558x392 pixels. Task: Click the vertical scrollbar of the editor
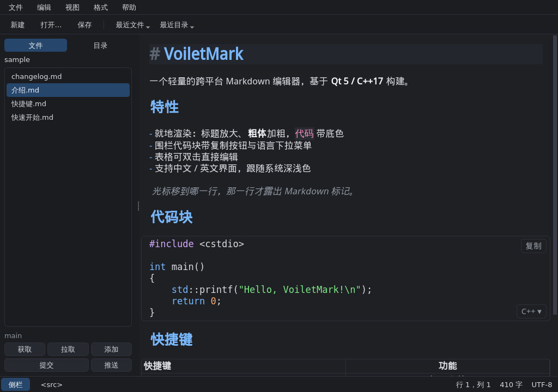[x=555, y=175]
